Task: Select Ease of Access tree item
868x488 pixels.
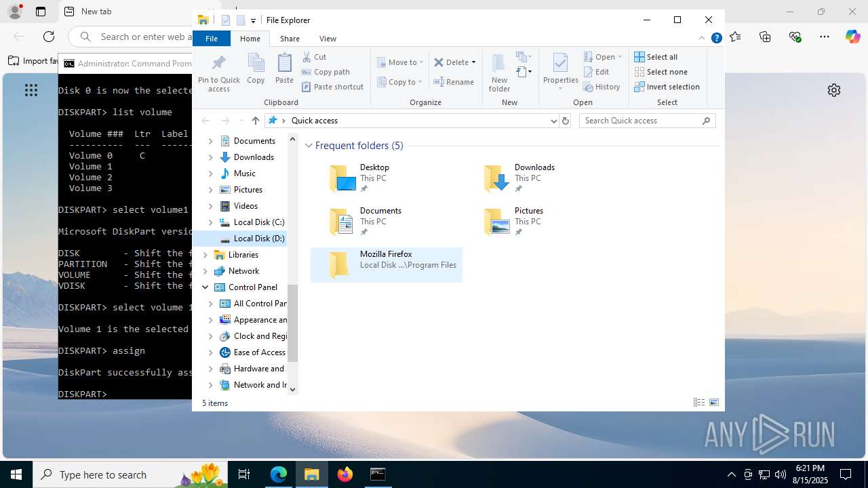Action: click(252, 352)
